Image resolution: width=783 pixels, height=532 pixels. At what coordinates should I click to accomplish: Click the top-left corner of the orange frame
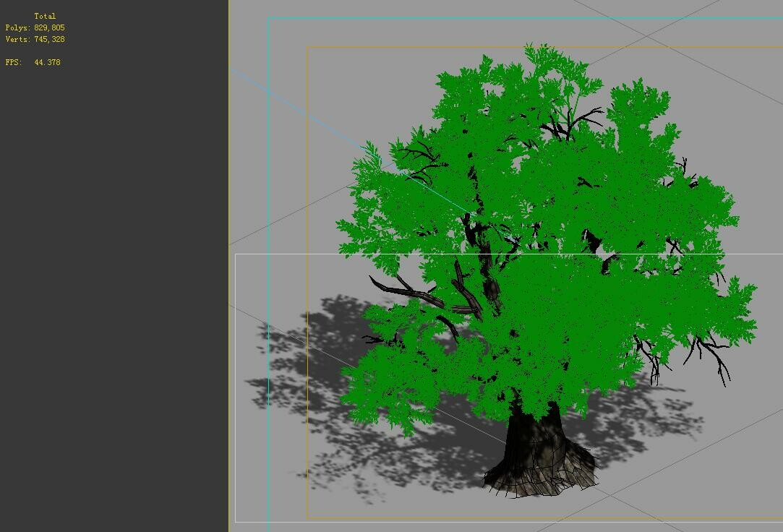pyautogui.click(x=308, y=46)
